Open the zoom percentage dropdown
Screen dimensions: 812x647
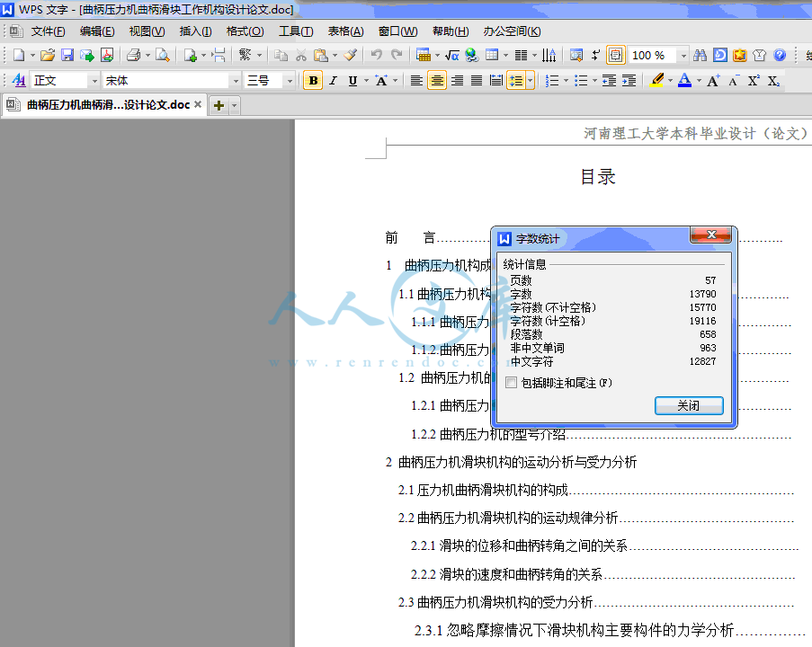pyautogui.click(x=683, y=55)
